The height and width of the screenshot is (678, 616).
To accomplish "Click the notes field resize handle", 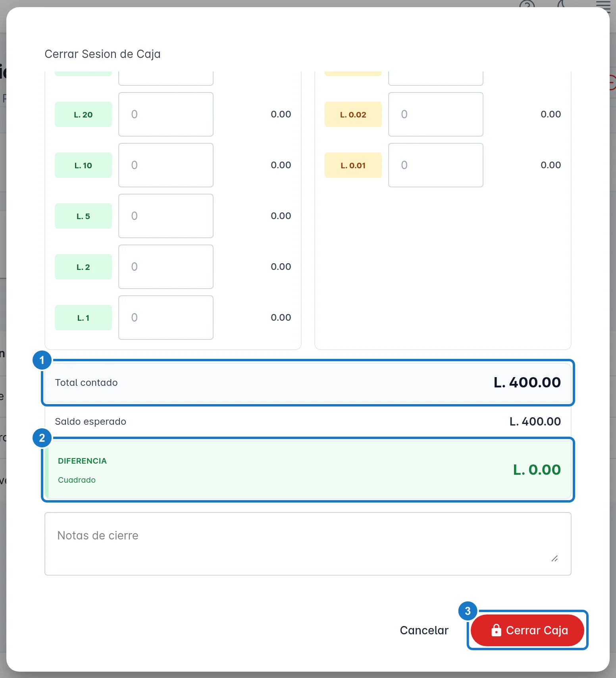I will click(x=555, y=559).
